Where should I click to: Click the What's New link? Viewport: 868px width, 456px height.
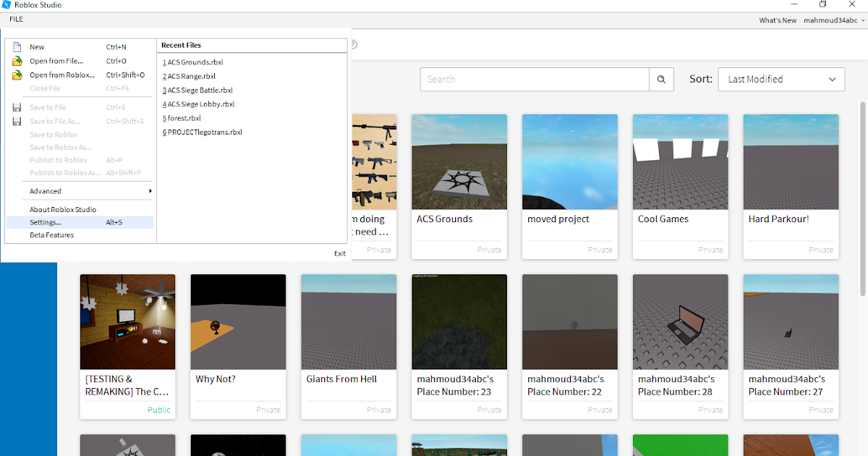click(x=778, y=20)
